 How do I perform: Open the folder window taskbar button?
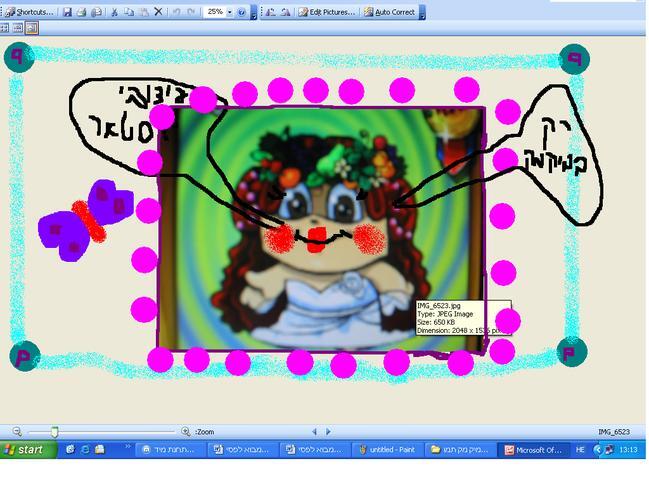point(460,450)
